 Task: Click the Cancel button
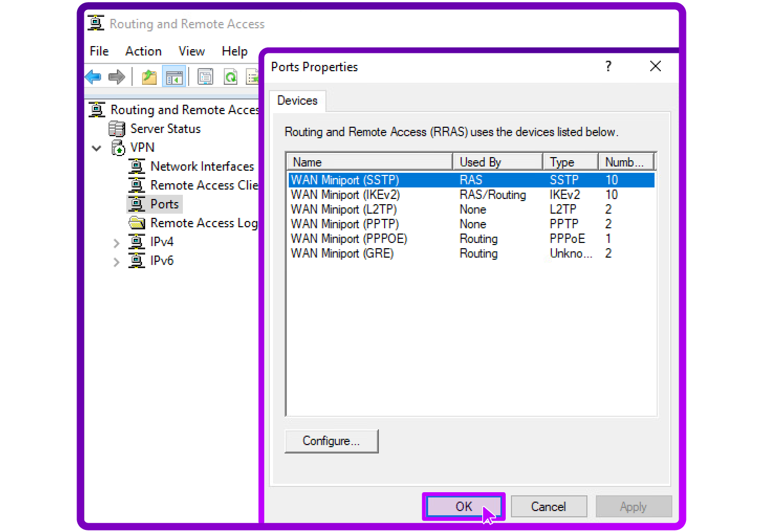click(549, 506)
